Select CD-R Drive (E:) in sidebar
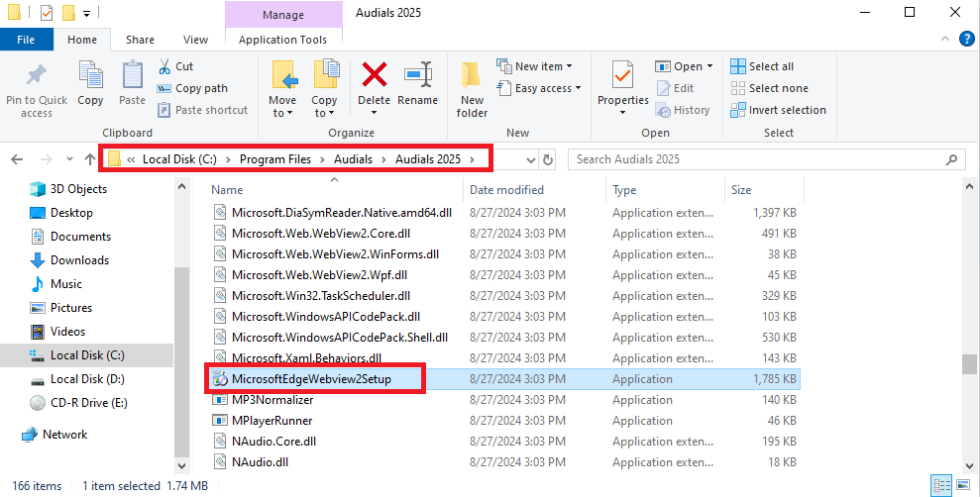Image resolution: width=980 pixels, height=497 pixels. [x=78, y=402]
